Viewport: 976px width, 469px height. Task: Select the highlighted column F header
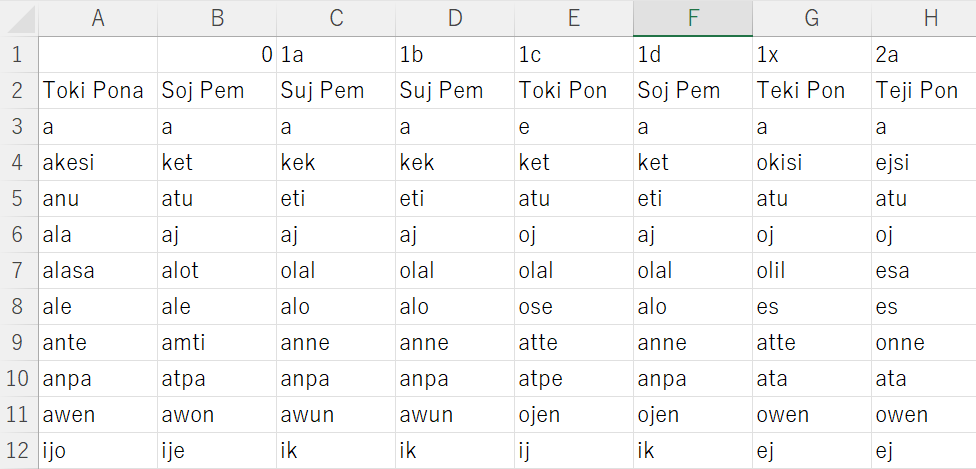click(692, 18)
